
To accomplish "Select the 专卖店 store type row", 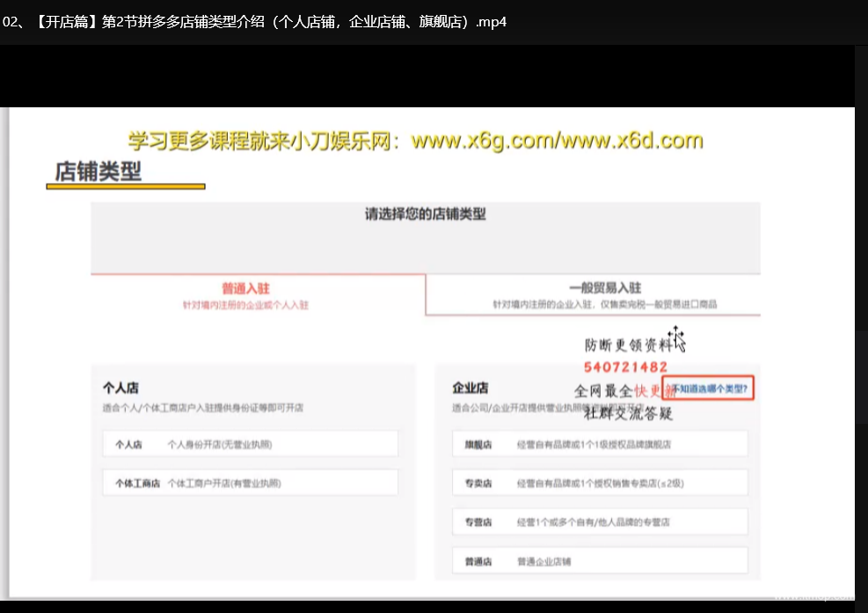I will point(600,483).
